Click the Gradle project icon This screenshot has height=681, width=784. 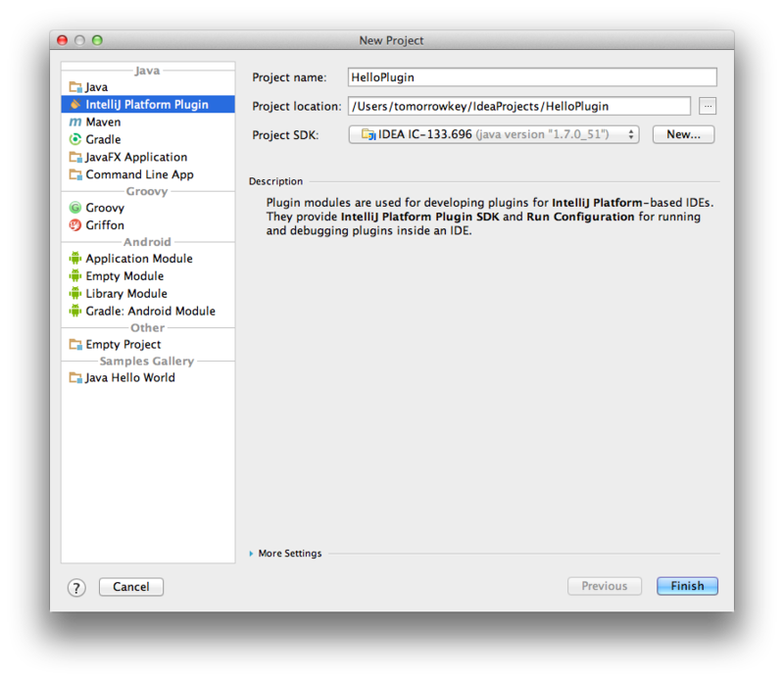point(75,139)
